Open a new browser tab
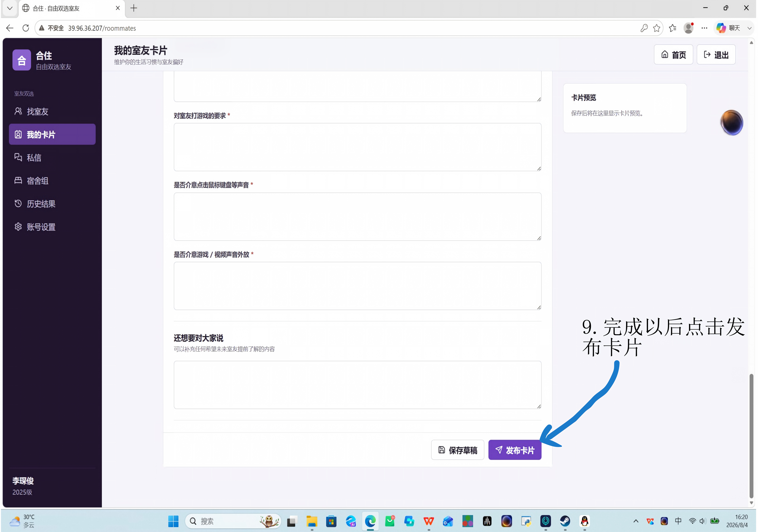Screen dimensions: 758x532 [x=134, y=8]
